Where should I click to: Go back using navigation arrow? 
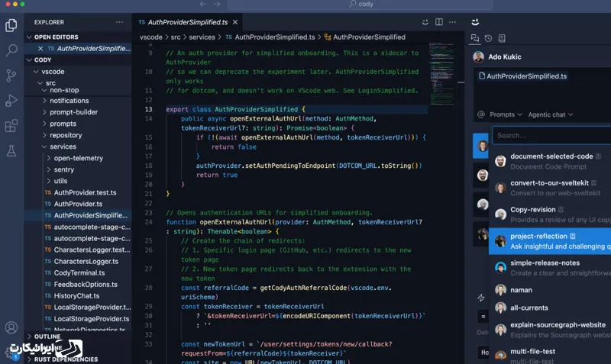tap(203, 5)
